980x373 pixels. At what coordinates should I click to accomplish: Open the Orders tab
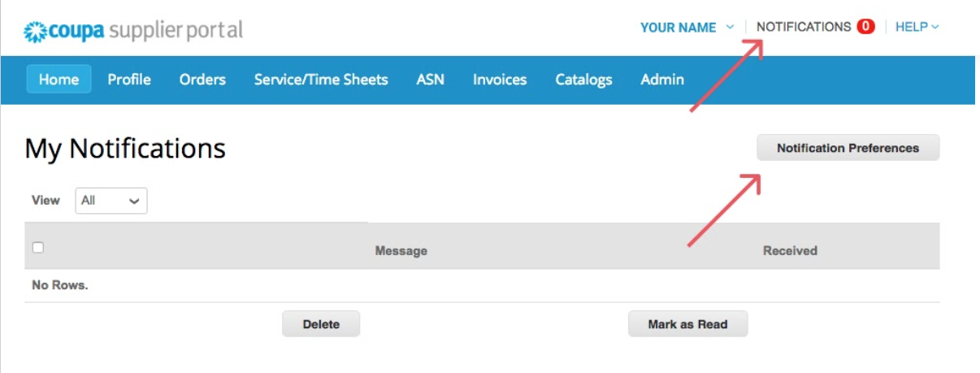202,80
